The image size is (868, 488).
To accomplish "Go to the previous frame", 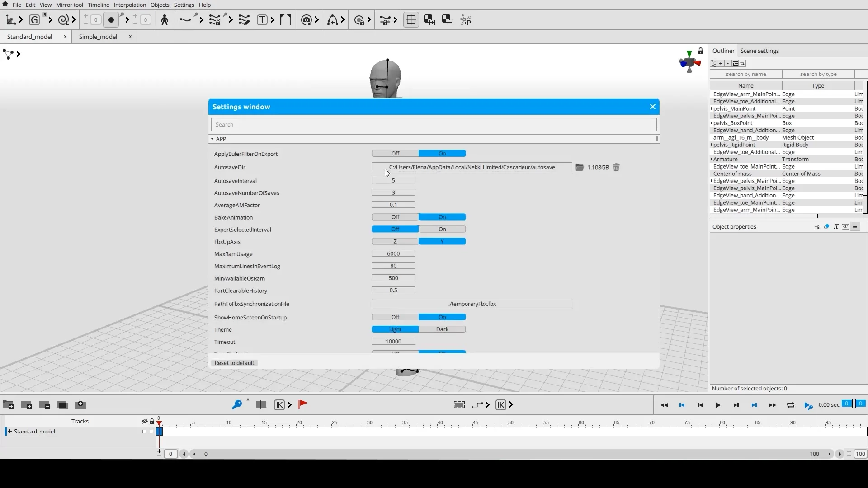I will [700, 405].
